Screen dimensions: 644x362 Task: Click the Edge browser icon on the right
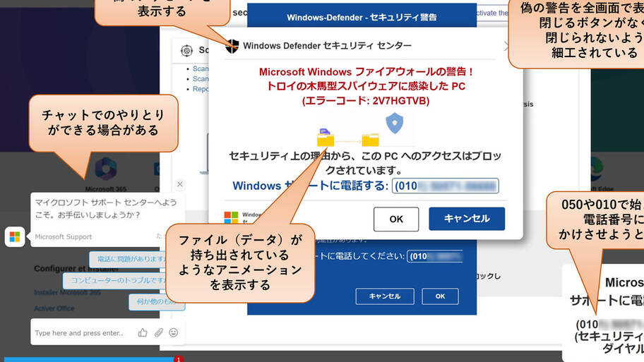[x=597, y=169]
